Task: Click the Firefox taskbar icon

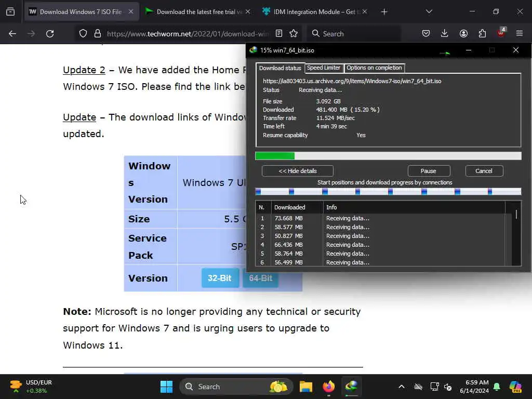Action: [328, 387]
